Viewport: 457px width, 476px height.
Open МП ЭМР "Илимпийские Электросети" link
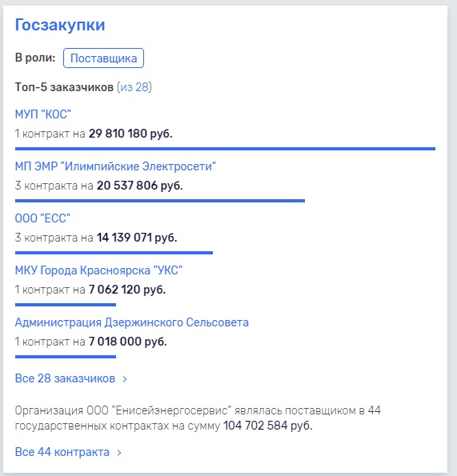pyautogui.click(x=115, y=166)
